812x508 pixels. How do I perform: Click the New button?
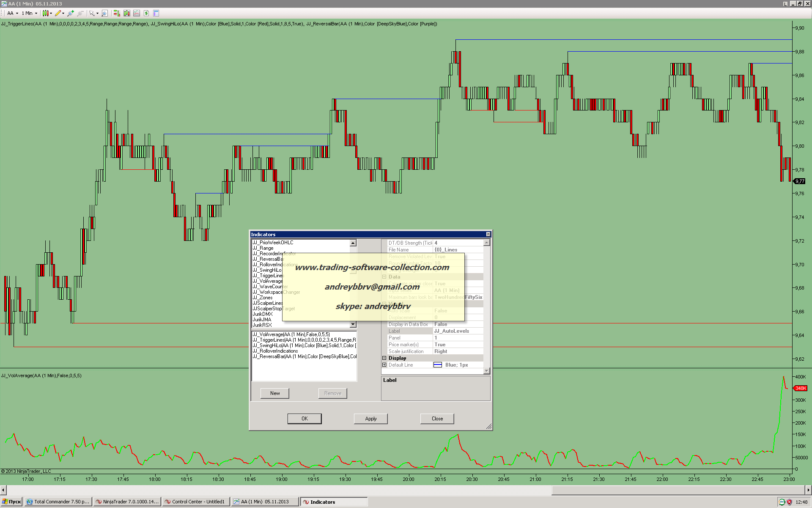pos(275,393)
